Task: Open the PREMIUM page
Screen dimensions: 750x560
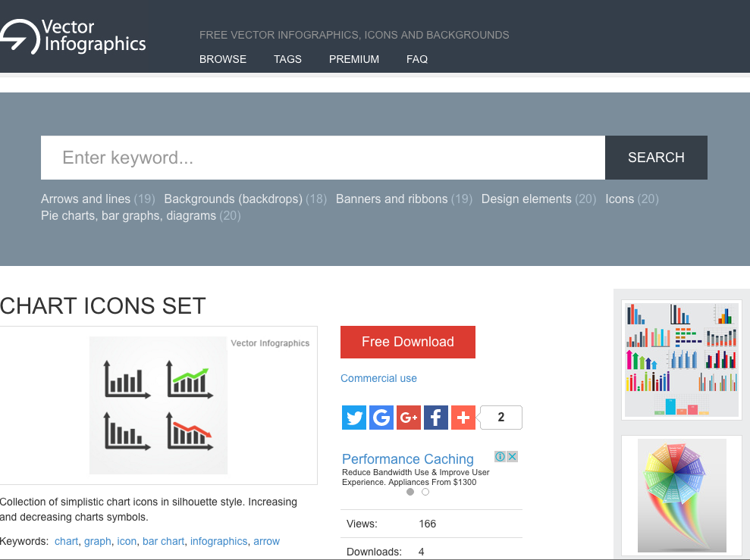Action: click(x=354, y=59)
